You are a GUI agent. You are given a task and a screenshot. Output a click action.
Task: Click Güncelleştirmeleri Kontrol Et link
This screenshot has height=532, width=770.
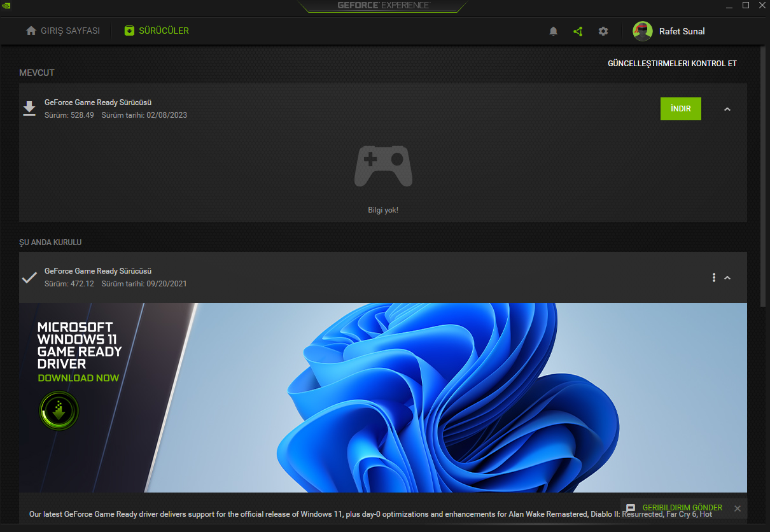point(673,64)
